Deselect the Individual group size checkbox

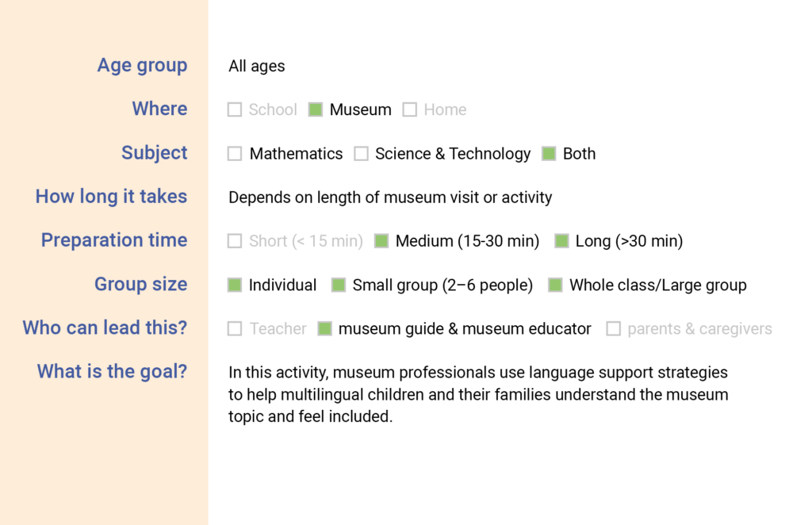tap(235, 285)
